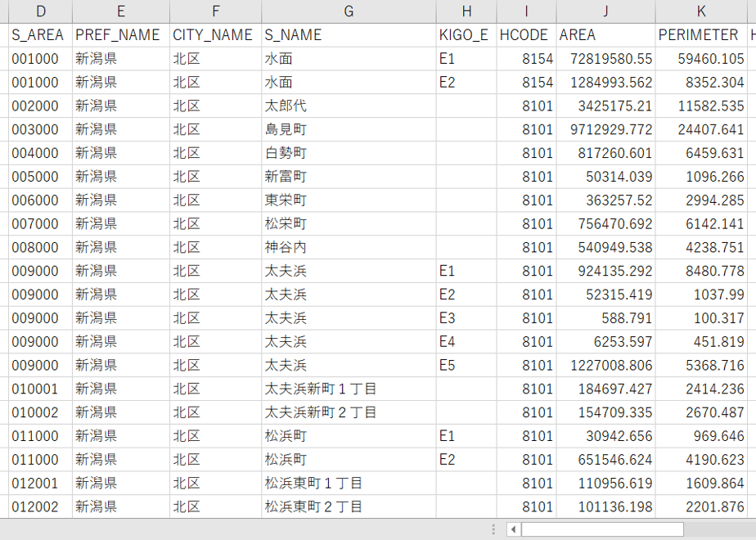Select the cell 新富町
This screenshot has width=756, height=540.
point(349,177)
